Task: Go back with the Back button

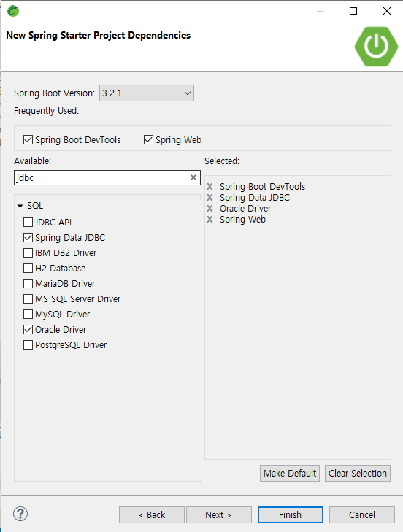Action: 151,514
